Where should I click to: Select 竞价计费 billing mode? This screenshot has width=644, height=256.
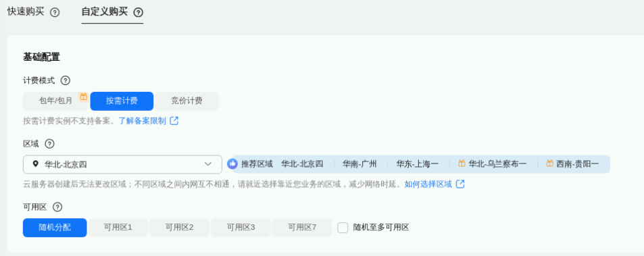pos(187,101)
